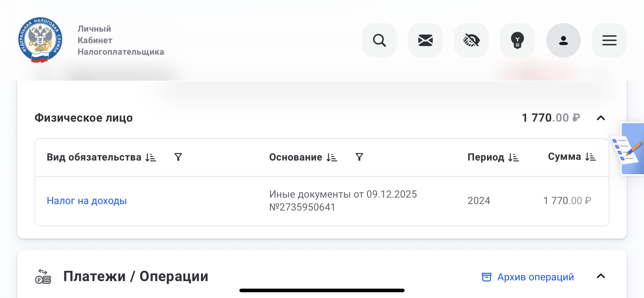644x298 pixels.
Task: Open messages via the envelope icon
Action: [425, 40]
